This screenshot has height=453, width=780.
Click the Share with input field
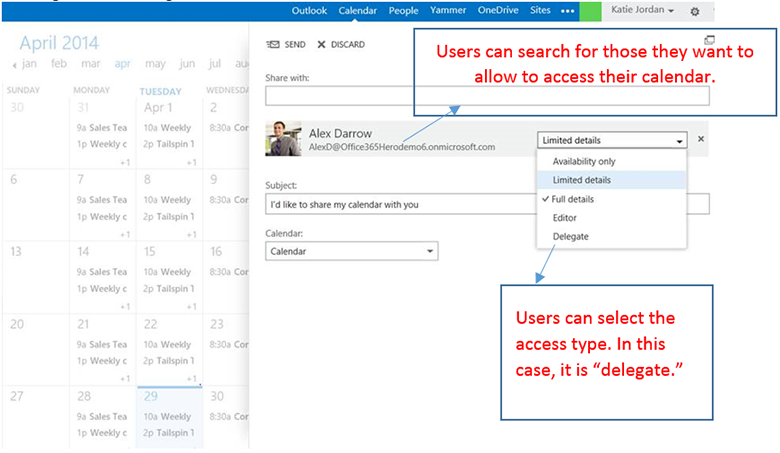pyautogui.click(x=487, y=96)
